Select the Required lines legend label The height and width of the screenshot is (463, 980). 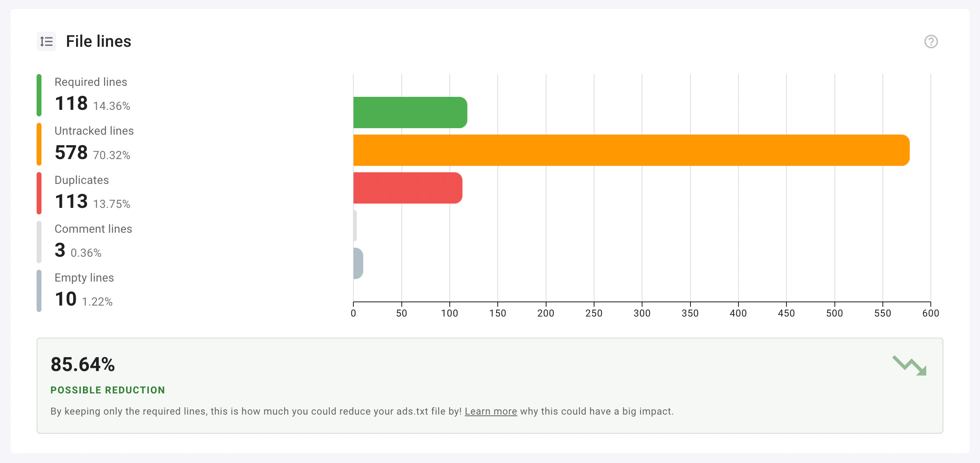91,82
